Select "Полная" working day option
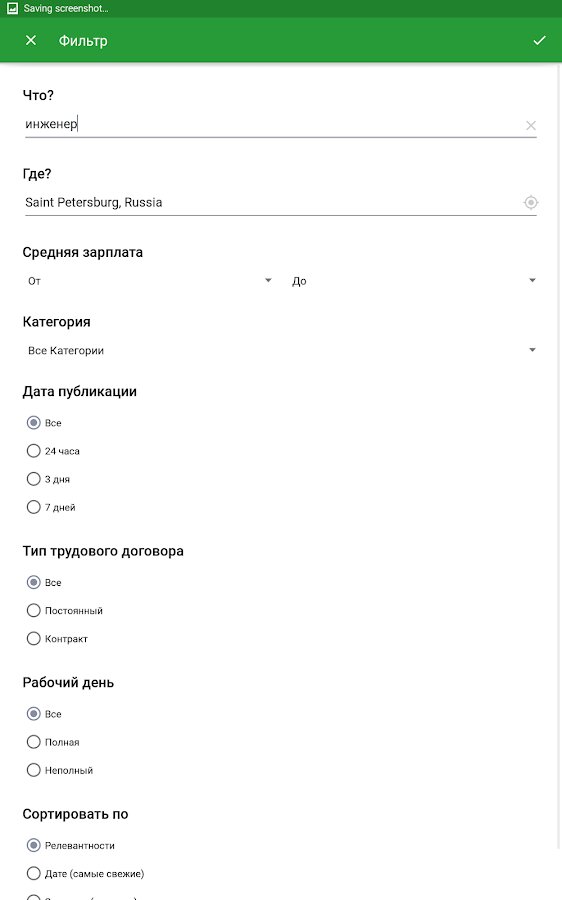Viewport: 562px width, 900px height. tap(53, 742)
